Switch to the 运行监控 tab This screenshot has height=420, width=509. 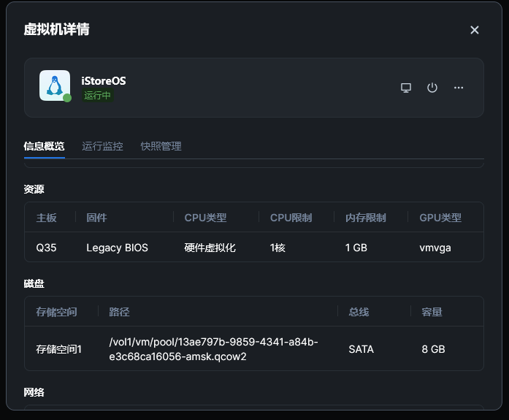click(102, 146)
